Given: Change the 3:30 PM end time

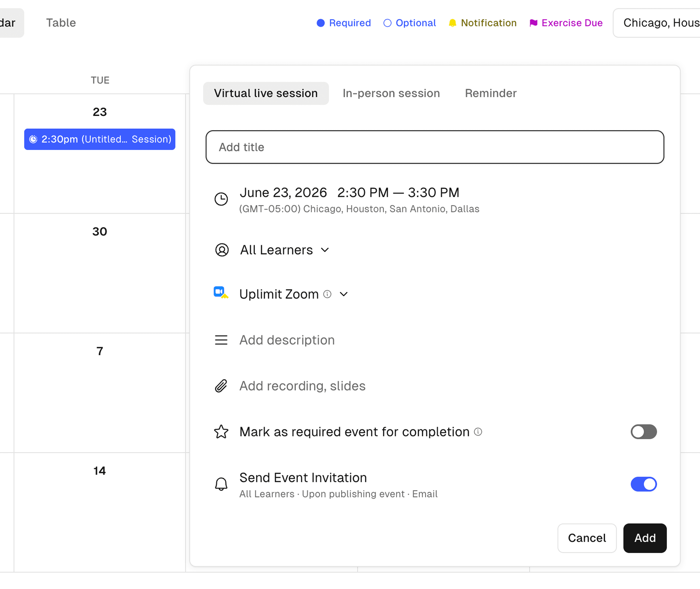Looking at the screenshot, I should click(433, 192).
